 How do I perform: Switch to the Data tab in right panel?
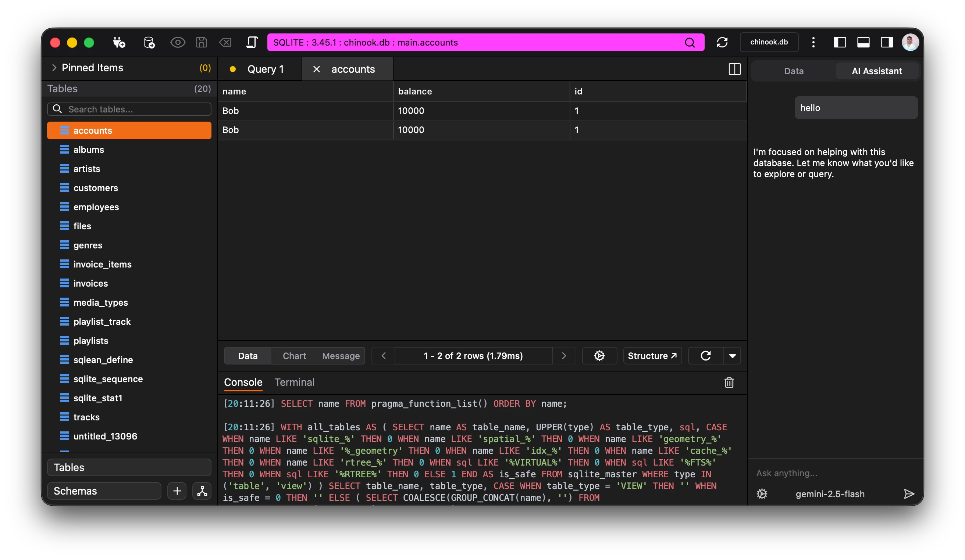(794, 71)
